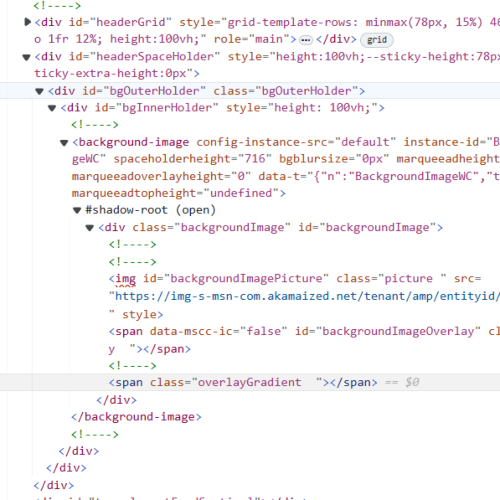Click the comment node after closing background-image
The height and width of the screenshot is (500, 500).
(x=95, y=434)
